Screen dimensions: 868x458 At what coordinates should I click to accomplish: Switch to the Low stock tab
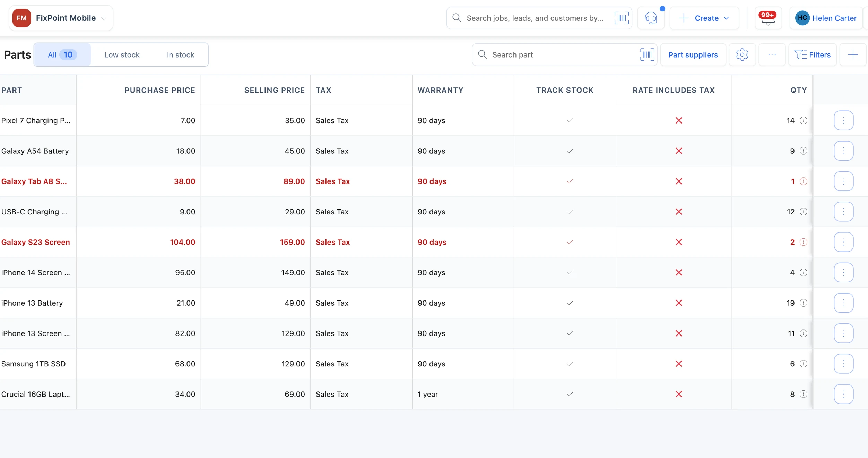[122, 54]
